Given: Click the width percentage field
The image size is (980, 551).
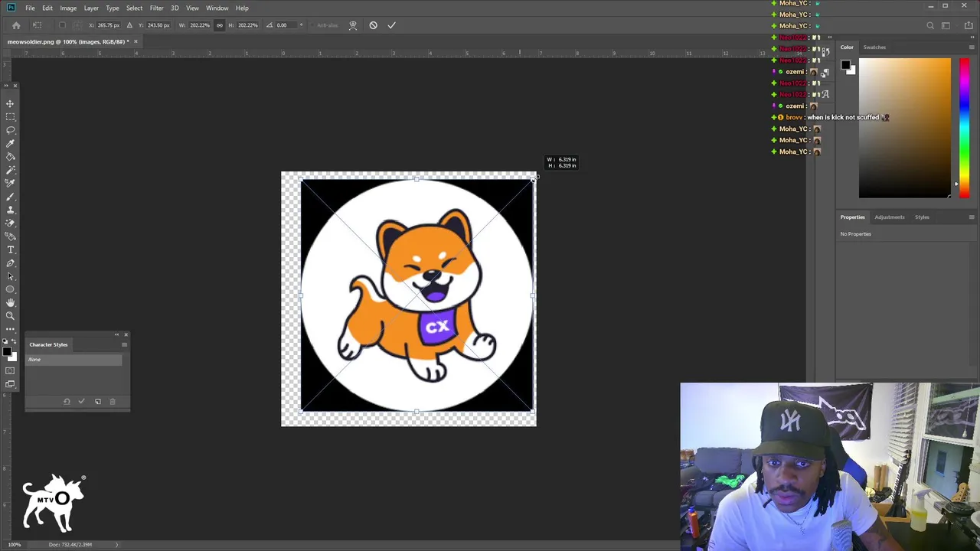Looking at the screenshot, I should (200, 25).
